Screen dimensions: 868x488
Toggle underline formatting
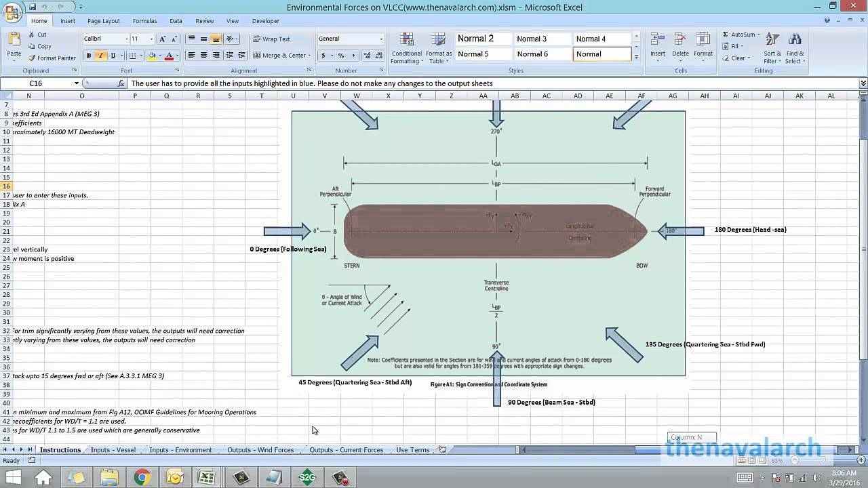[113, 56]
